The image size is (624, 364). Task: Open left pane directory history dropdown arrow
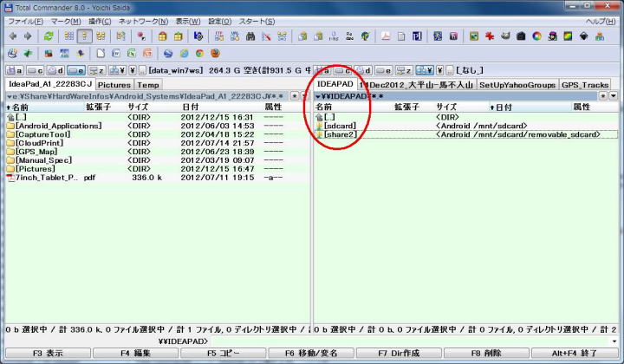click(x=304, y=96)
